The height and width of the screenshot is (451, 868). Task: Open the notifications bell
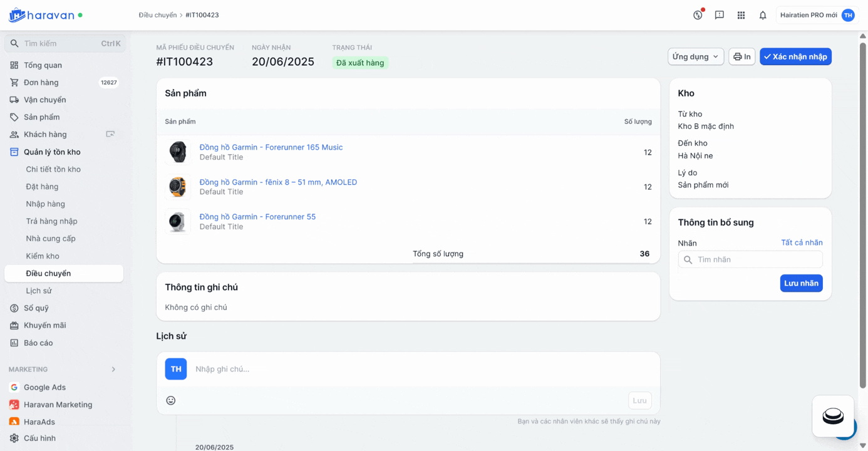point(763,15)
